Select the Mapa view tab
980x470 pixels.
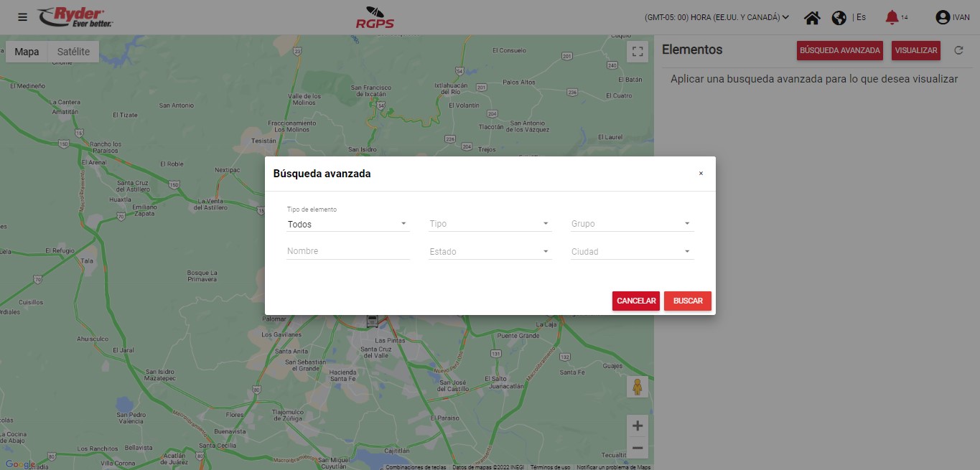(27, 52)
